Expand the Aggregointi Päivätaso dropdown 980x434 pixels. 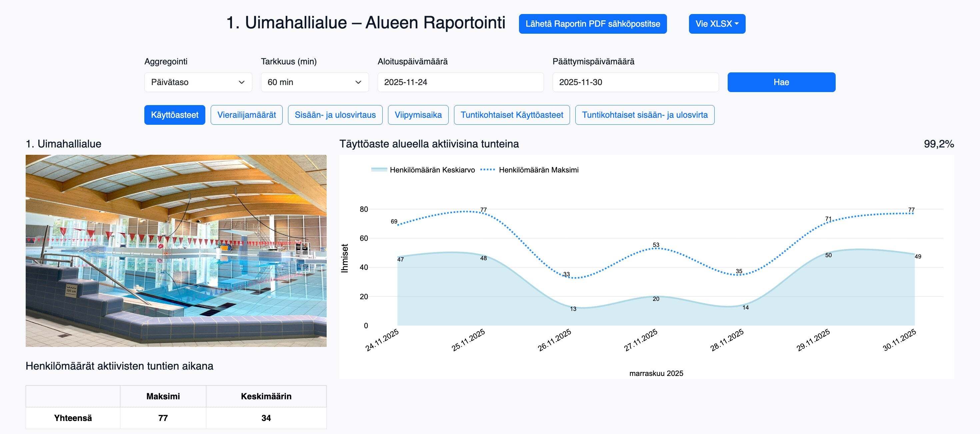(x=198, y=82)
